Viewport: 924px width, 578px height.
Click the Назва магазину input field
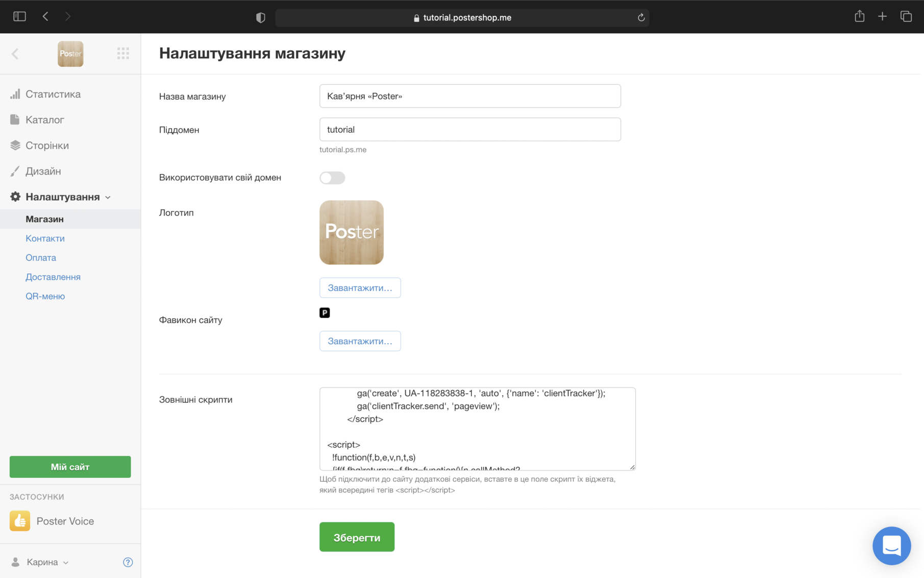[470, 96]
